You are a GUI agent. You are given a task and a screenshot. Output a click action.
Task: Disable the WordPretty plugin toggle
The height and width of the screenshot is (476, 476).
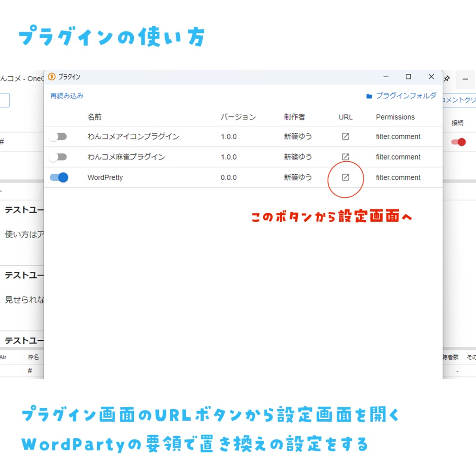58,177
